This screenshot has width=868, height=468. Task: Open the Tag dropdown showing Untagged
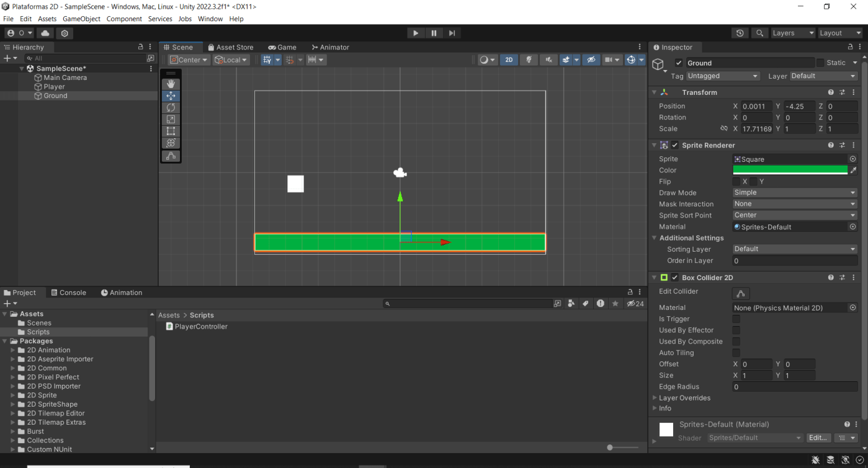[722, 76]
